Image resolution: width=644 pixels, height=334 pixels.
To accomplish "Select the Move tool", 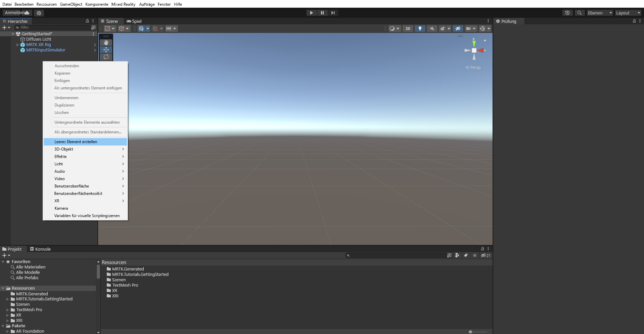I will click(x=106, y=50).
